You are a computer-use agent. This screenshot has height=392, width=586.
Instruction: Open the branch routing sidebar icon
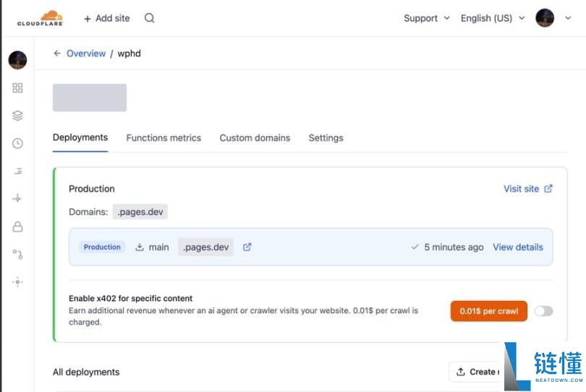tap(17, 254)
